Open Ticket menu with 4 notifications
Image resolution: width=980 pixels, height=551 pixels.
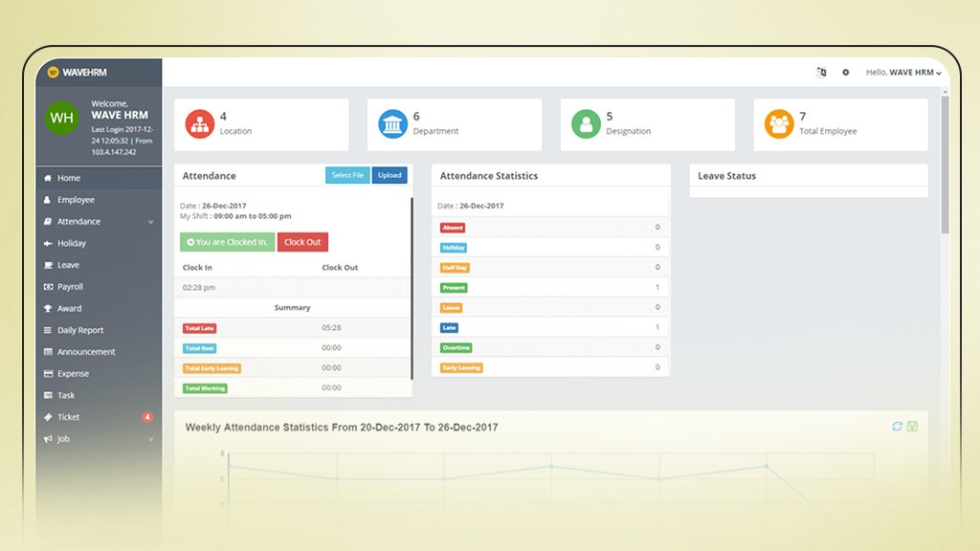coord(69,417)
